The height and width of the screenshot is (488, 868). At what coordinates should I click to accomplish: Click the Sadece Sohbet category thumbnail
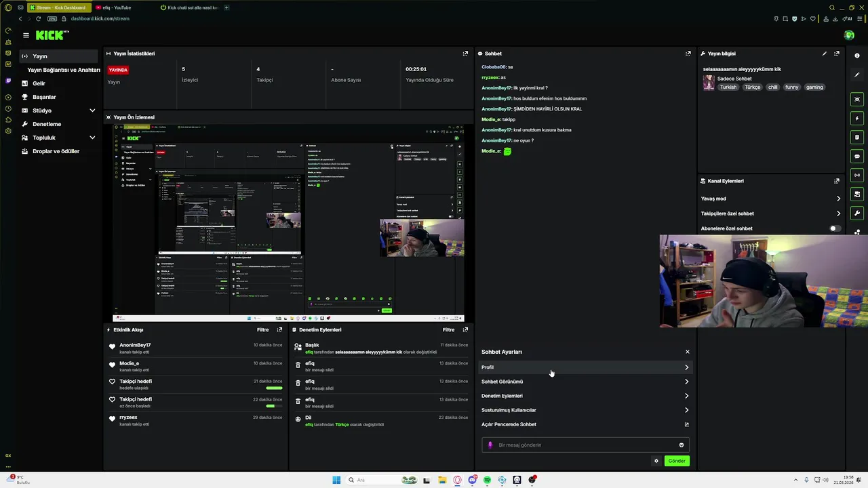point(709,83)
